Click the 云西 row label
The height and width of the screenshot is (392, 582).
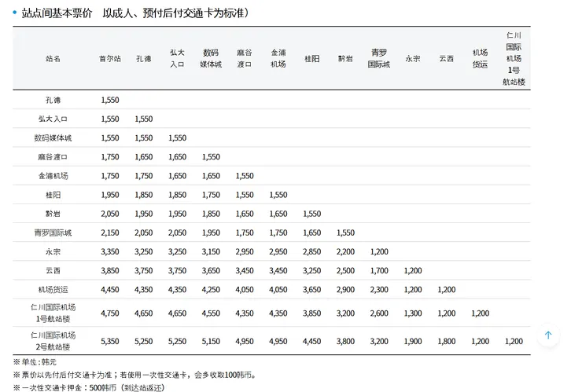click(53, 271)
